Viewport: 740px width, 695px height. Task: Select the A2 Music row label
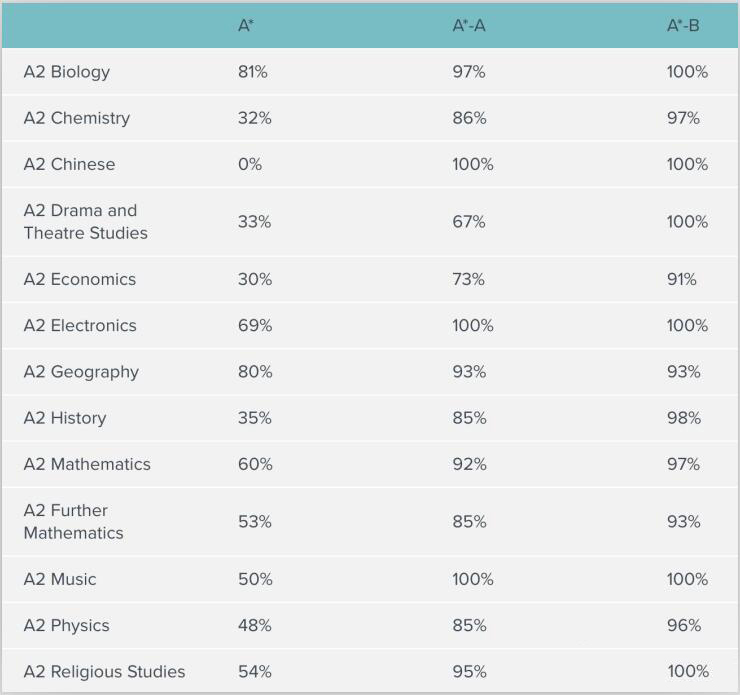(60, 579)
